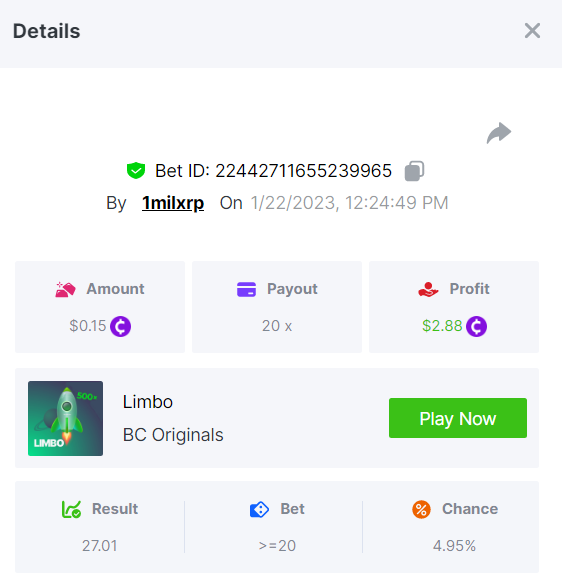Click the blue Bet dice icon
Viewport: 562px width, 582px height.
coord(259,509)
